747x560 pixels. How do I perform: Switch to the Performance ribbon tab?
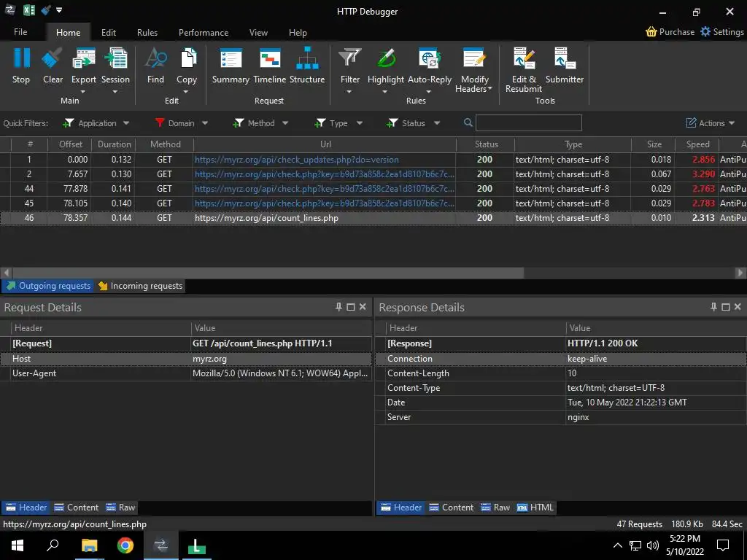click(204, 32)
